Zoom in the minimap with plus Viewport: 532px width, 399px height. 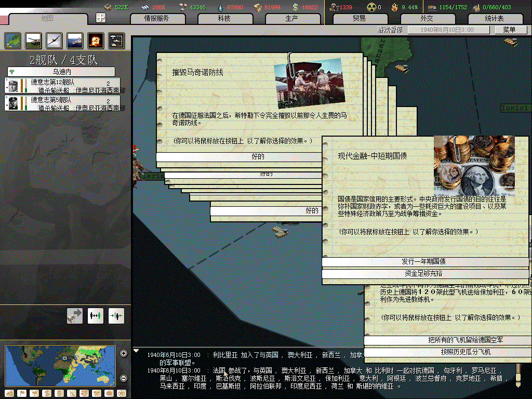click(x=124, y=354)
